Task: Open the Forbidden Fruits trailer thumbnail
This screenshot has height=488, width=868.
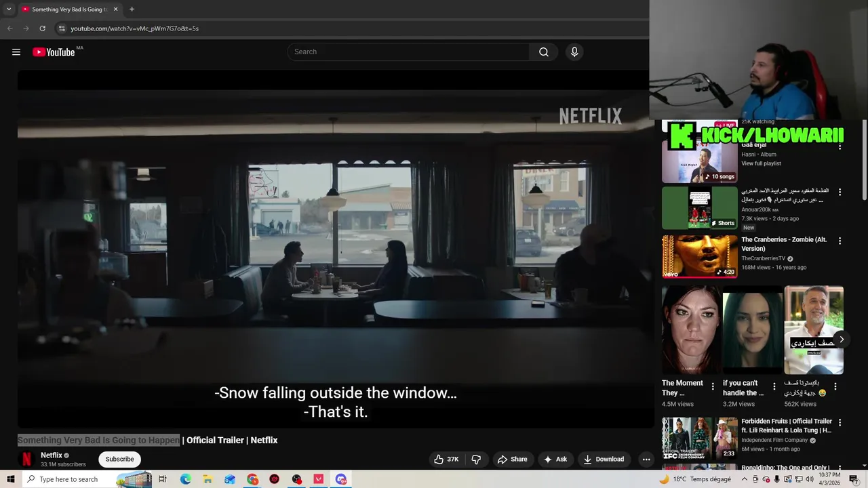Action: pyautogui.click(x=700, y=439)
